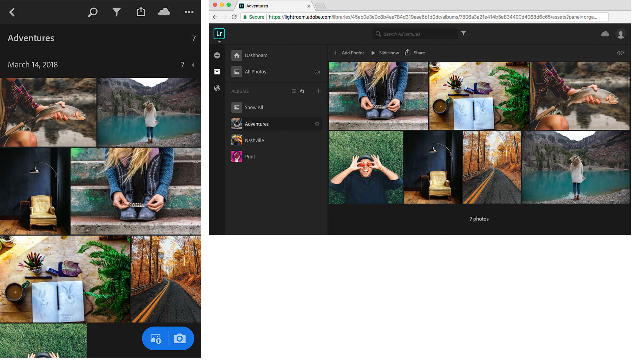The height and width of the screenshot is (364, 632).
Task: Toggle photo info visibility with eye icon
Action: coord(620,53)
